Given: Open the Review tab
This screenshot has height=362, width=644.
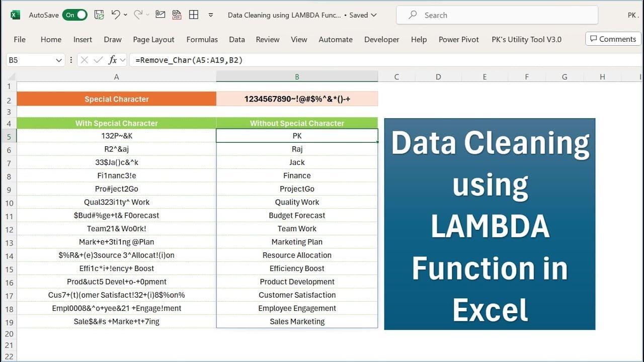Looking at the screenshot, I should [x=268, y=39].
